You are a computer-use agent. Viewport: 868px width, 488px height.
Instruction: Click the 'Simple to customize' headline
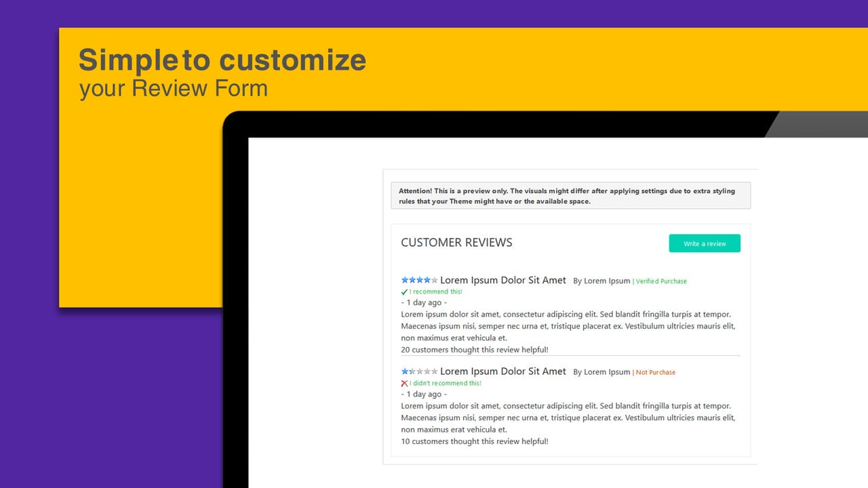tap(222, 60)
